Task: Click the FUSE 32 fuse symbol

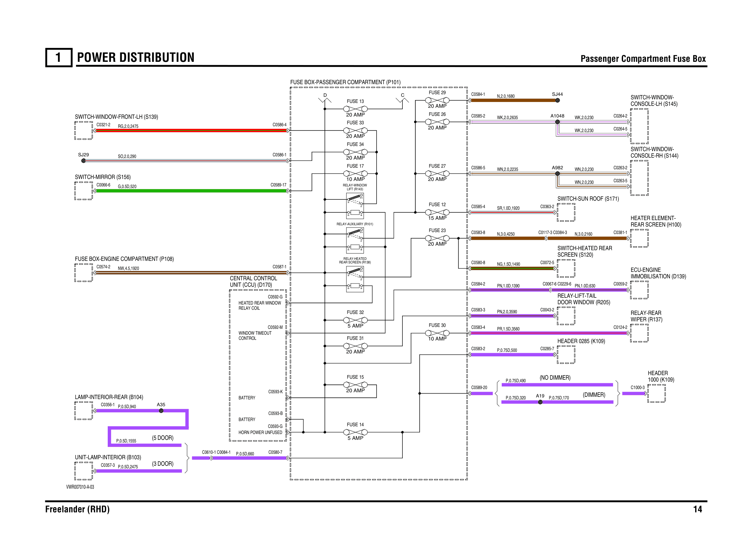Action: 355,320
